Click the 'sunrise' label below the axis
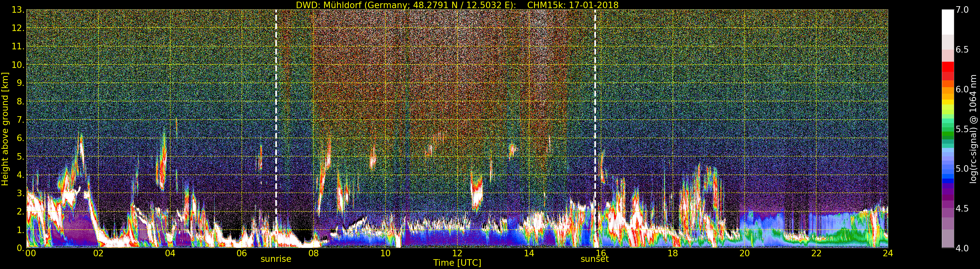Image resolution: width=980 pixels, height=269 pixels. (x=276, y=259)
